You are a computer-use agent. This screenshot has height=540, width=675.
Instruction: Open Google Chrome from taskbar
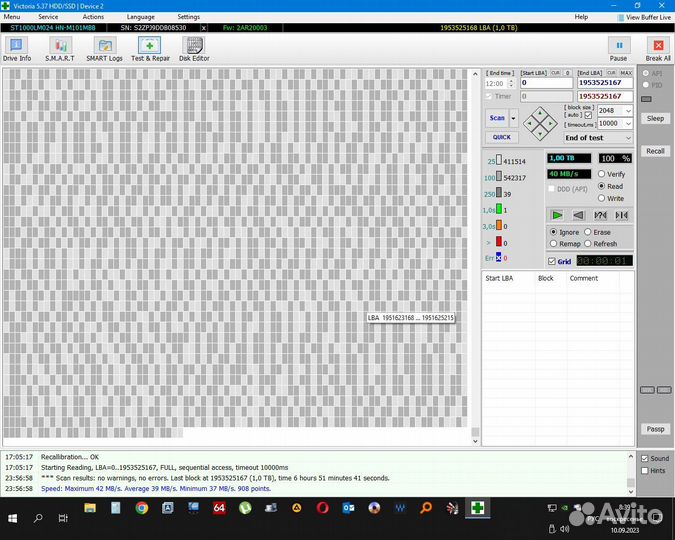[142, 508]
